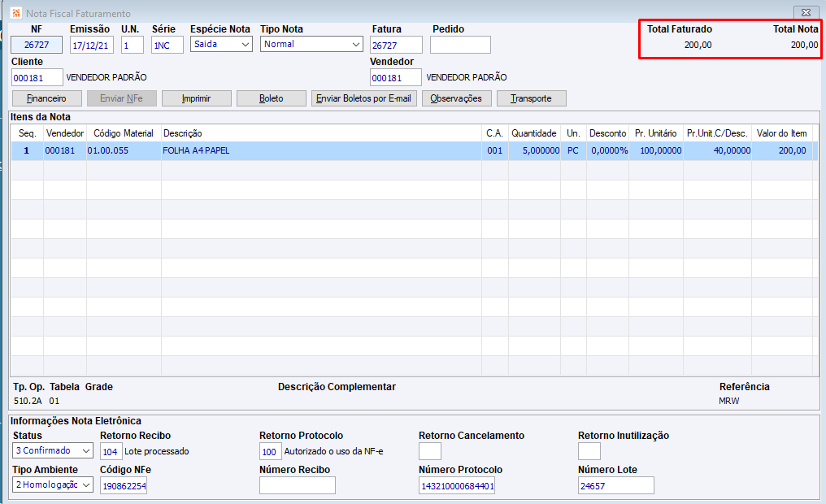Click the disabled Enviar NFe button
The image size is (826, 504).
tap(122, 98)
